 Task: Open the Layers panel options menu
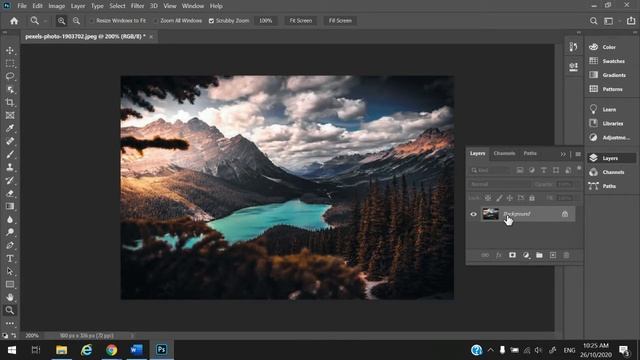(578, 154)
